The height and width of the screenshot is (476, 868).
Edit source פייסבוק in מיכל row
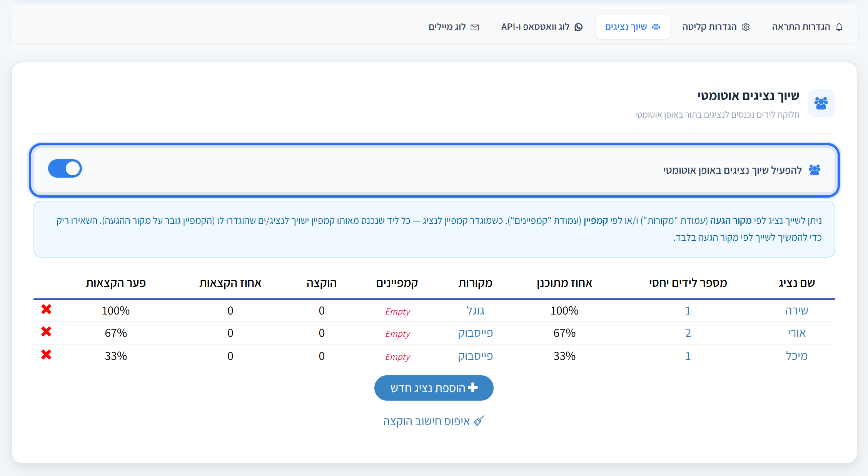coord(475,356)
